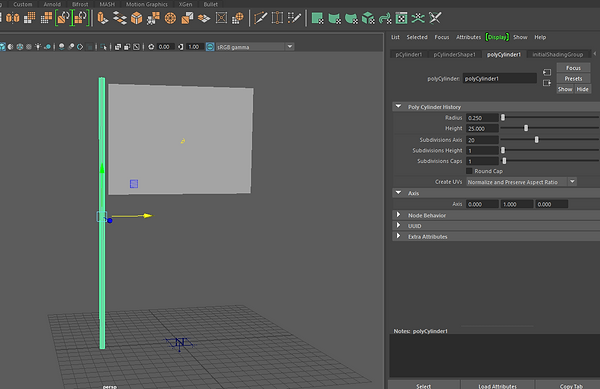Collapse the Poly Cylinder History section
The image size is (600, 389).
pyautogui.click(x=398, y=106)
